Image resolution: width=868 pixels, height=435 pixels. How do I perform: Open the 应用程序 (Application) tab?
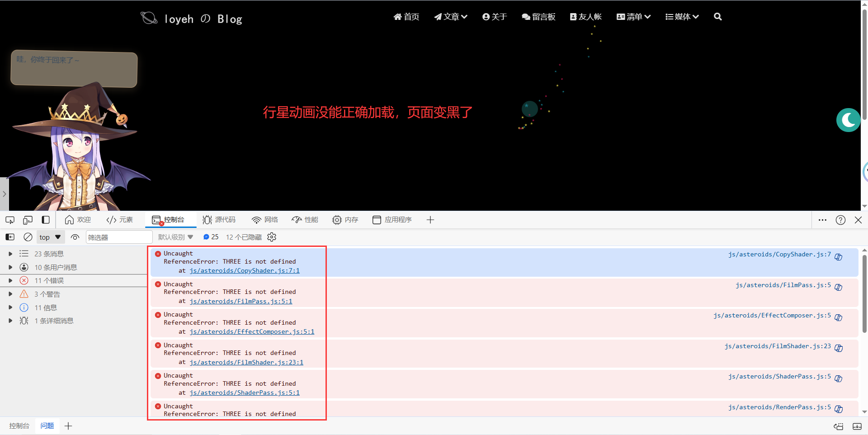coord(392,220)
